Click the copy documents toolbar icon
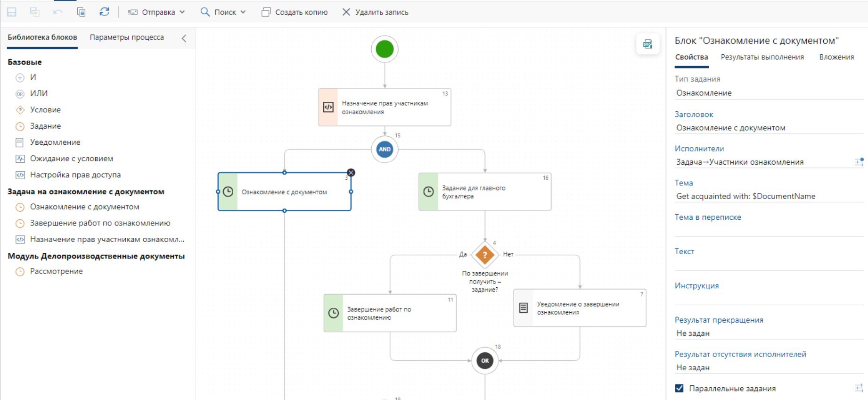This screenshot has width=868, height=400. 81,12
